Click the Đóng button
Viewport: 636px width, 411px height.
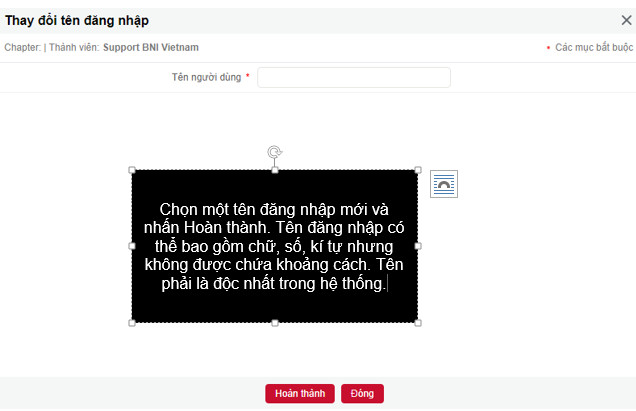point(362,394)
